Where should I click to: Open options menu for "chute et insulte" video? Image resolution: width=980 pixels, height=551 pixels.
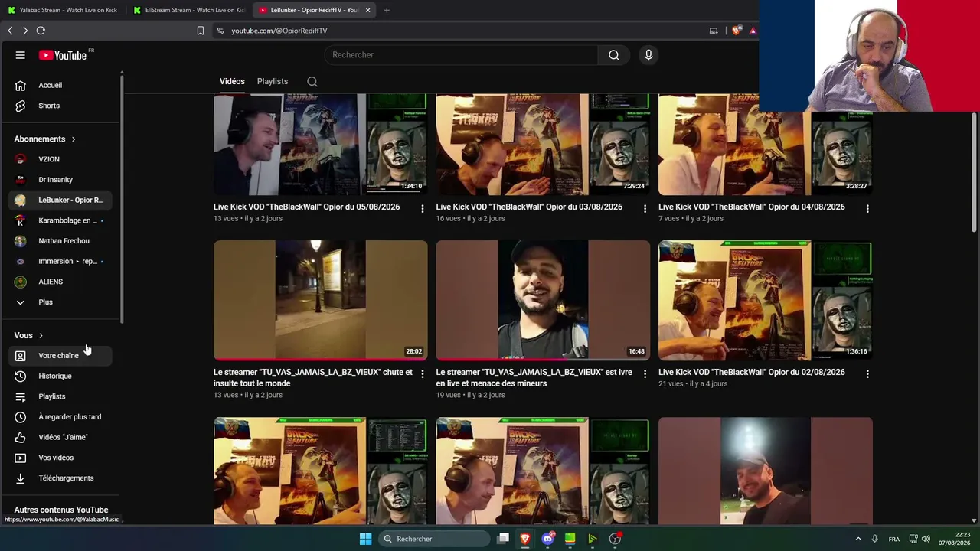422,373
